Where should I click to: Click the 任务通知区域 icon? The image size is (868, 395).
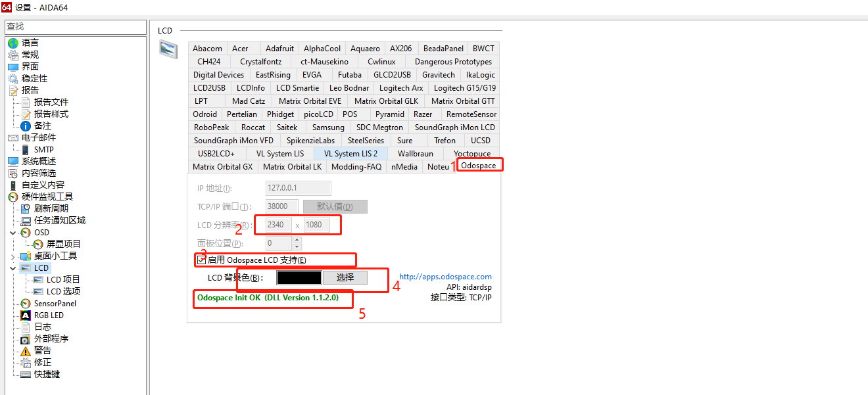[x=26, y=220]
